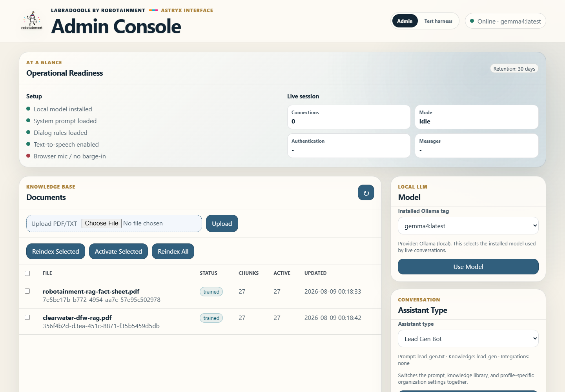This screenshot has height=392, width=565.
Task: Click the Authentication card
Action: [x=349, y=145]
